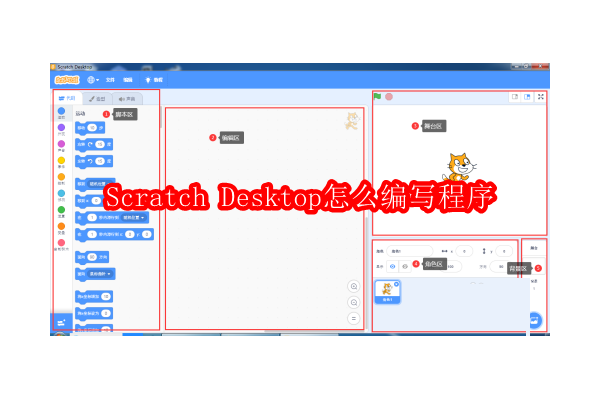This screenshot has width=600, height=400.
Task: Select the dark-orange Variables block category
Action: tap(61, 228)
